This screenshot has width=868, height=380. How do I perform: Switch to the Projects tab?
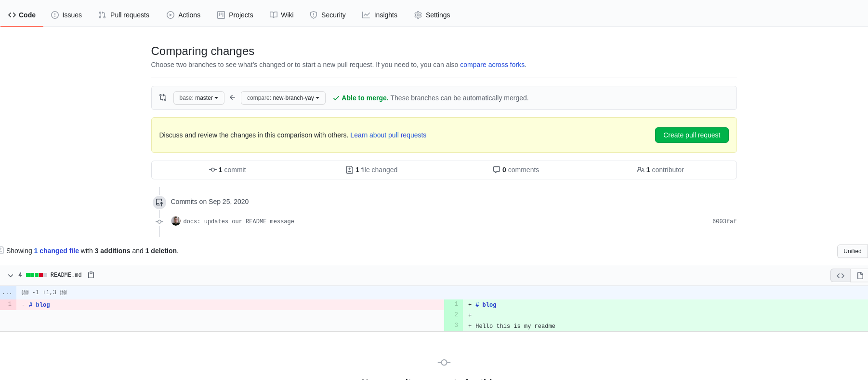tap(235, 15)
